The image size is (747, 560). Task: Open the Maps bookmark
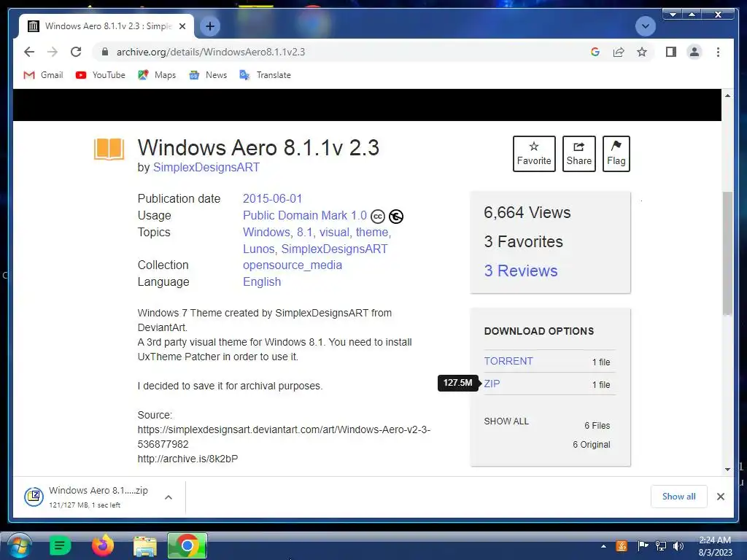(158, 75)
